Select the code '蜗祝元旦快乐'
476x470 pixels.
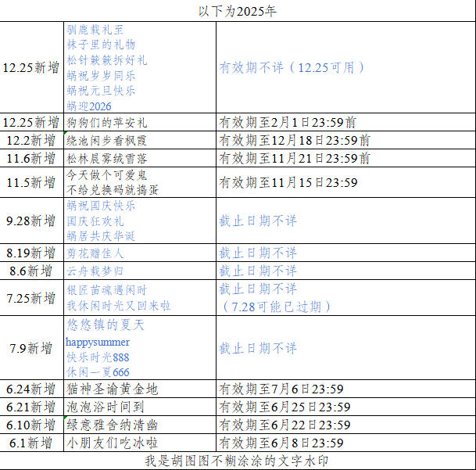click(101, 91)
